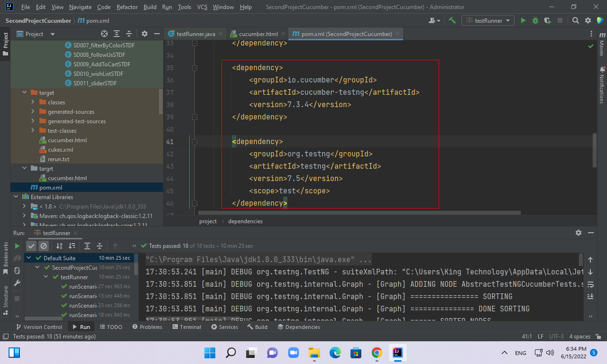Open the Refactor menu
The height and width of the screenshot is (364, 607).
pos(127,7)
